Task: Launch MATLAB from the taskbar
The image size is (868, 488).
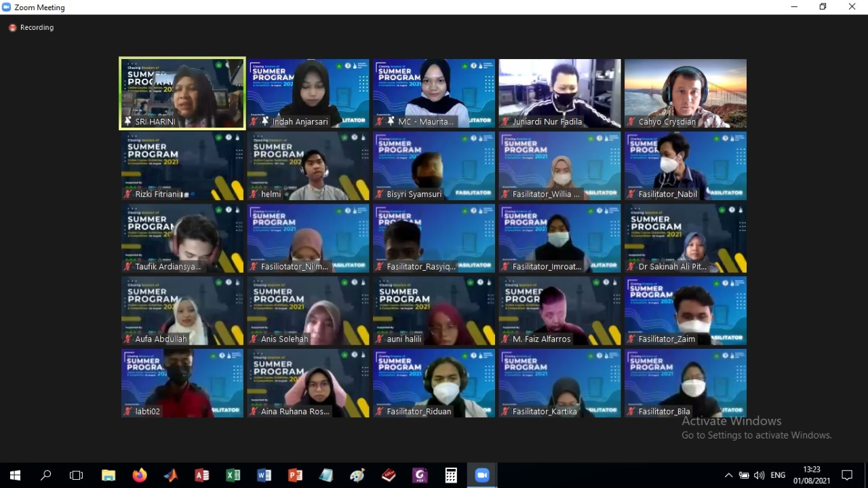Action: point(171,475)
